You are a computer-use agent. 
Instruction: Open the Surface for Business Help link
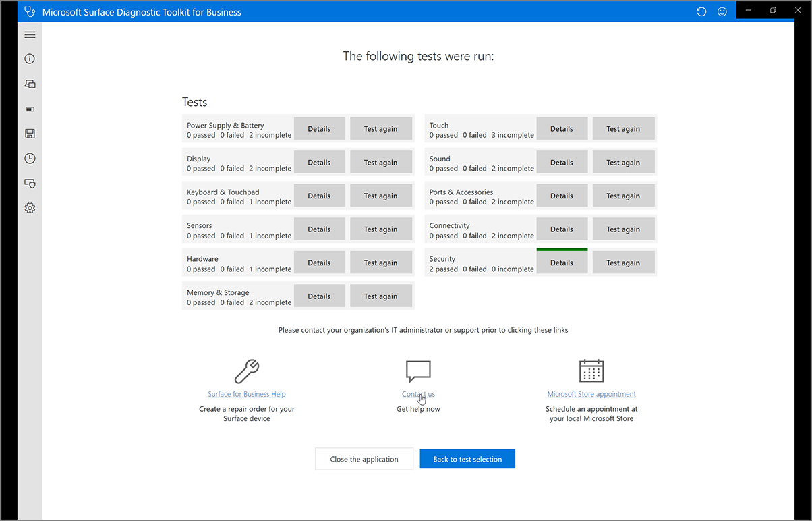[247, 394]
